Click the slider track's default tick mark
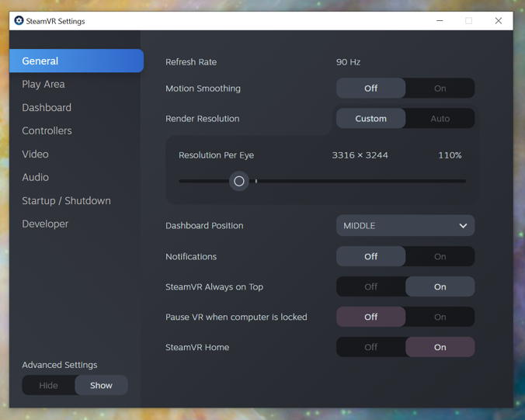This screenshot has height=420, width=525. tap(256, 181)
